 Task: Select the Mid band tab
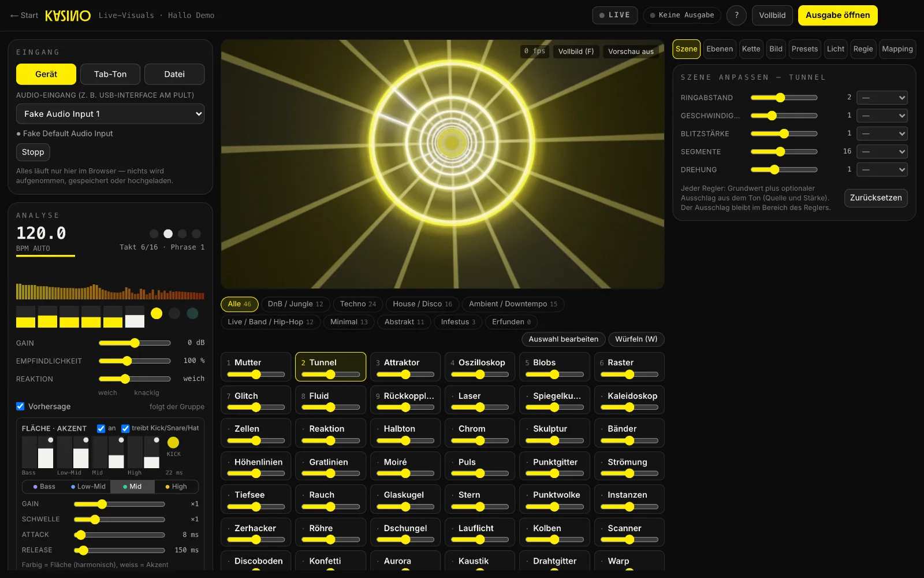(x=132, y=487)
